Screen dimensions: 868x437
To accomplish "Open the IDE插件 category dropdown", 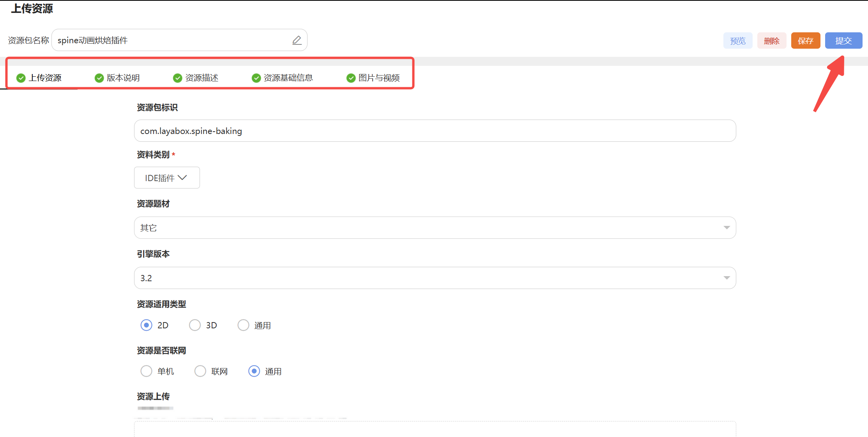I will [167, 178].
